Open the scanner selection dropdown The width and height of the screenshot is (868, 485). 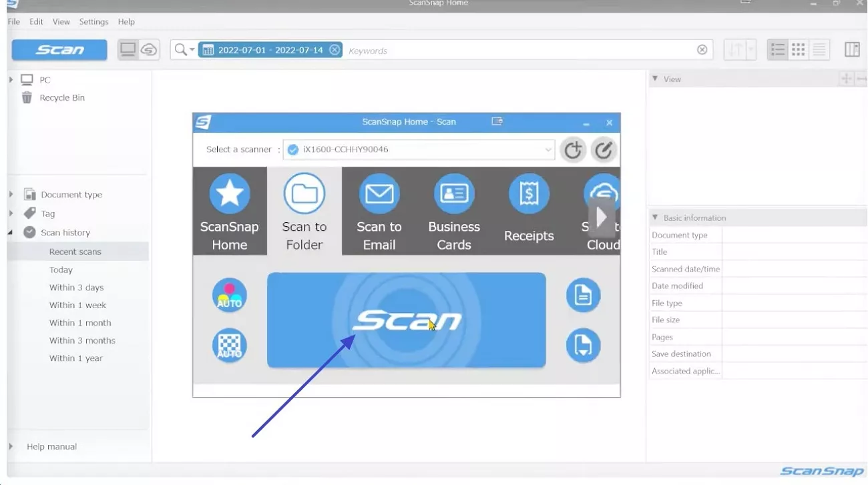(x=546, y=149)
